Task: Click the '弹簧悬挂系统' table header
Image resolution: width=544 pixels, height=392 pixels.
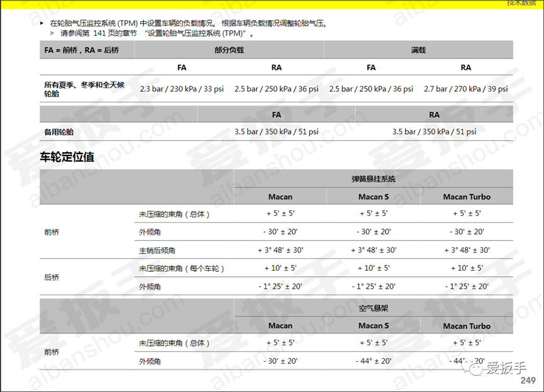Action: pos(374,179)
